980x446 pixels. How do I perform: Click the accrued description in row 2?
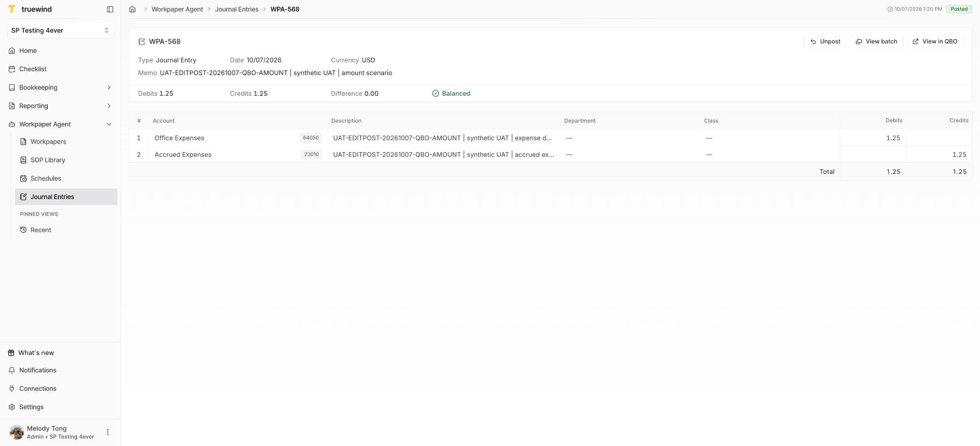pos(443,154)
